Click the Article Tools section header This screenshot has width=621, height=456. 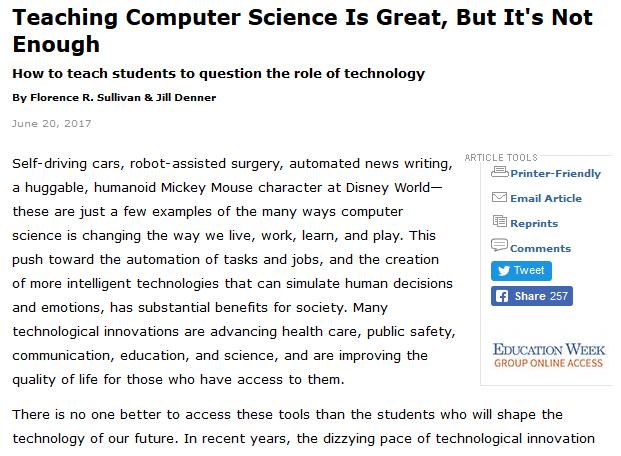[501, 158]
